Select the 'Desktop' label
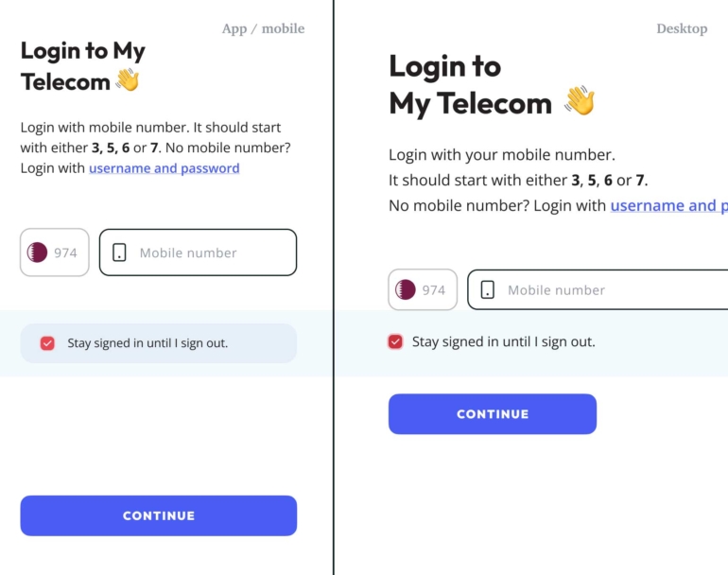The width and height of the screenshot is (728, 575). click(x=682, y=28)
